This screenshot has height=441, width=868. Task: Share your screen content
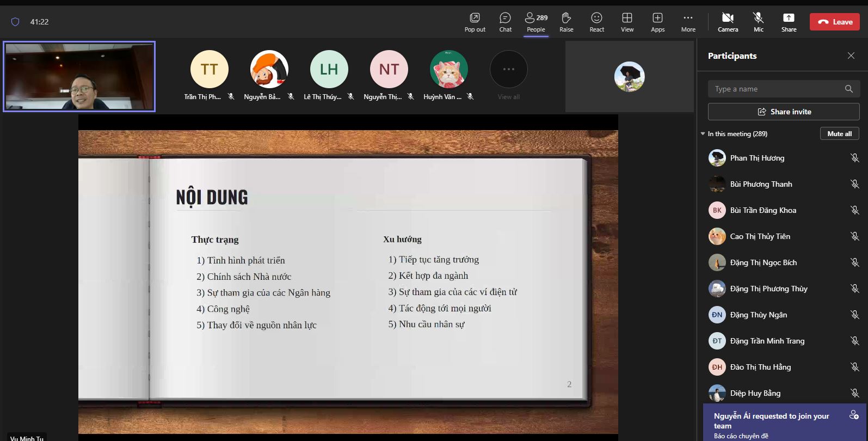(x=789, y=22)
